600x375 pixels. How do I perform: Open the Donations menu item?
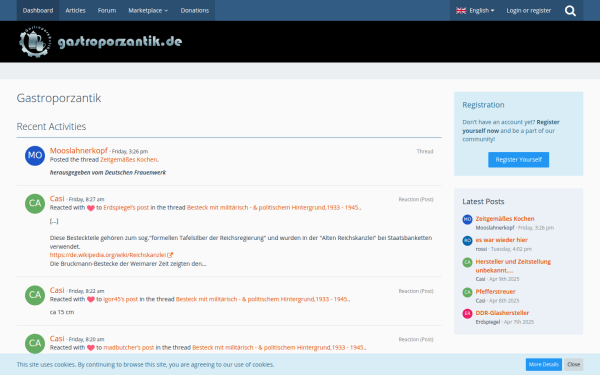point(195,11)
